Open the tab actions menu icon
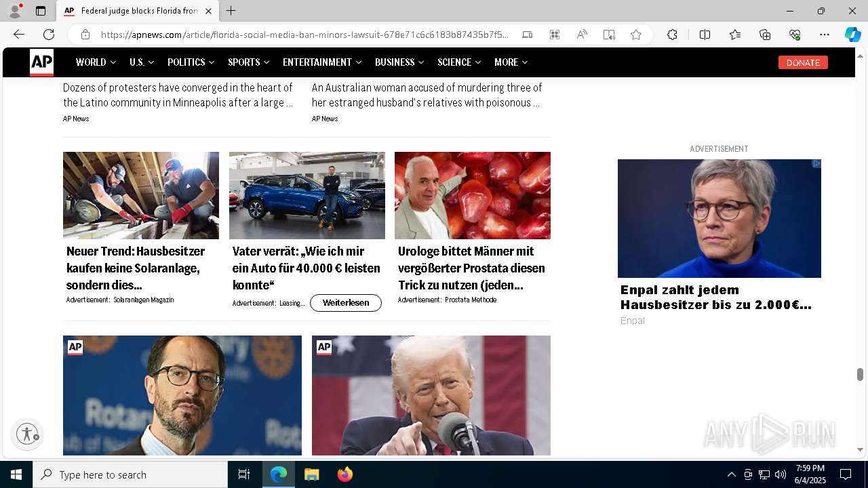Screen dimensions: 868x488 tap(41, 11)
